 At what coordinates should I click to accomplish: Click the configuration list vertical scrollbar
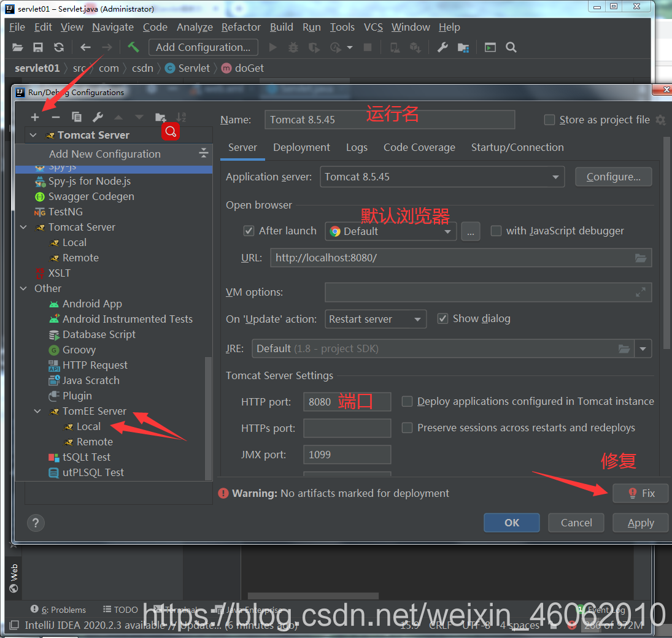[x=208, y=418]
